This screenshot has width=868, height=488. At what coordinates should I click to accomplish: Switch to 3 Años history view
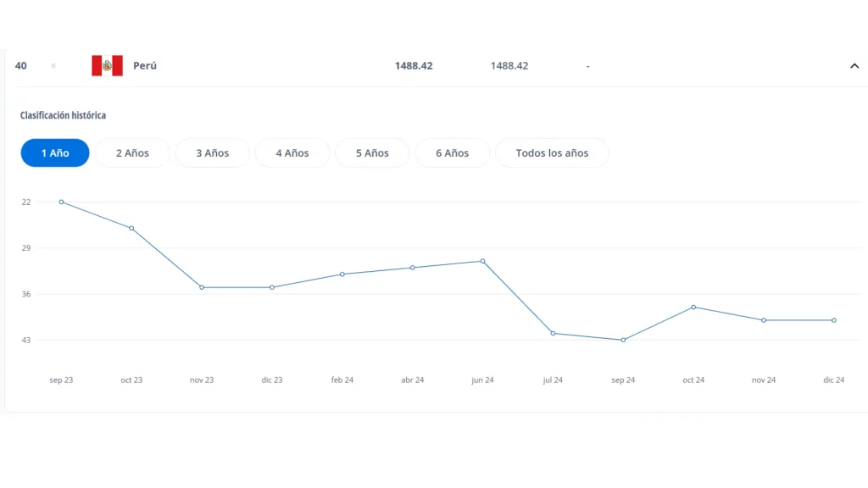click(x=212, y=153)
